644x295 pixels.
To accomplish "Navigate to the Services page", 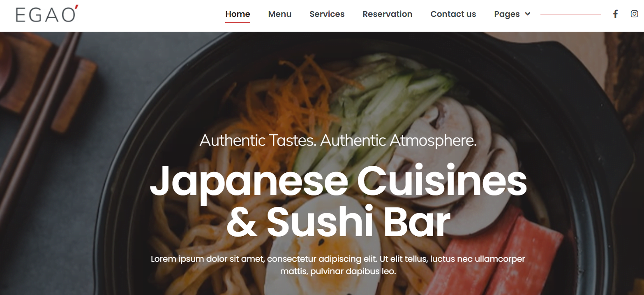I will point(327,14).
